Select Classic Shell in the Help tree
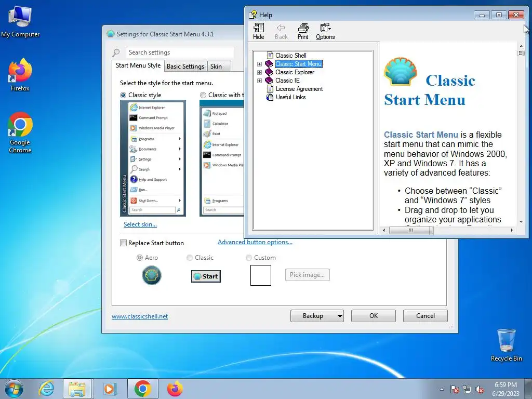The height and width of the screenshot is (399, 532). 291,55
